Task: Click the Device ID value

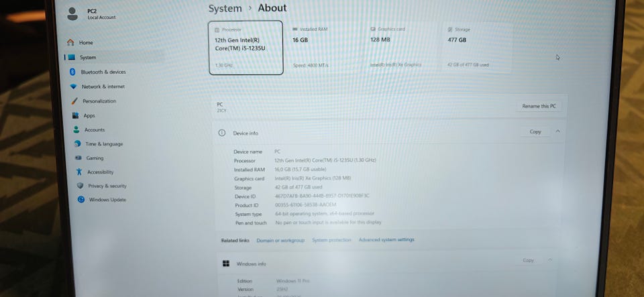Action: tap(322, 196)
